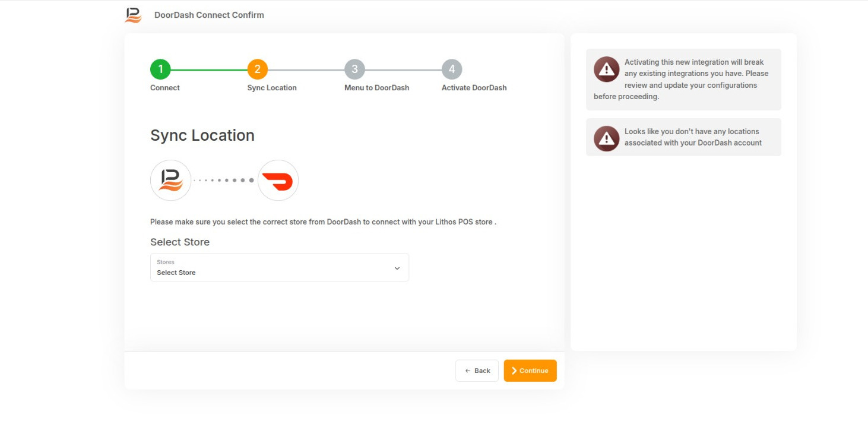The height and width of the screenshot is (443, 868).
Task: Click the orange Continue button
Action: (530, 371)
